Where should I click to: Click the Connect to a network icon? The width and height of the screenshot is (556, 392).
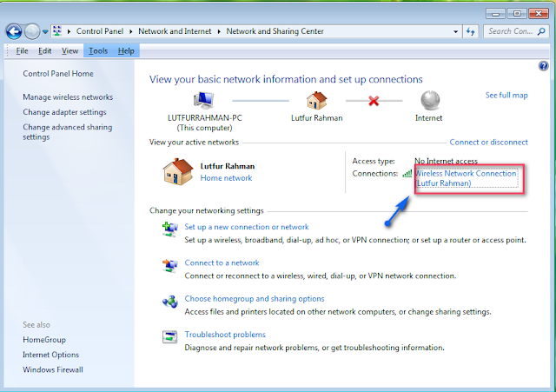coord(170,266)
